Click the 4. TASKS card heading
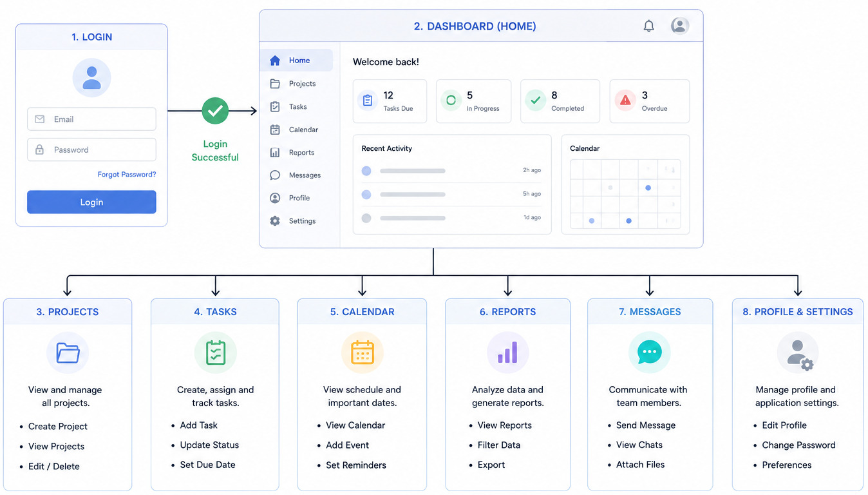The width and height of the screenshot is (868, 495). 215,312
